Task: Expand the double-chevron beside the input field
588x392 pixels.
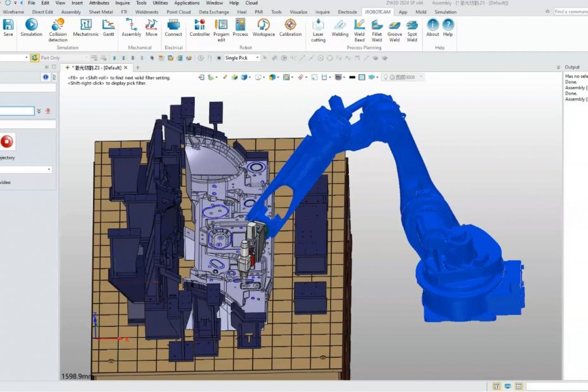Action: pyautogui.click(x=39, y=111)
